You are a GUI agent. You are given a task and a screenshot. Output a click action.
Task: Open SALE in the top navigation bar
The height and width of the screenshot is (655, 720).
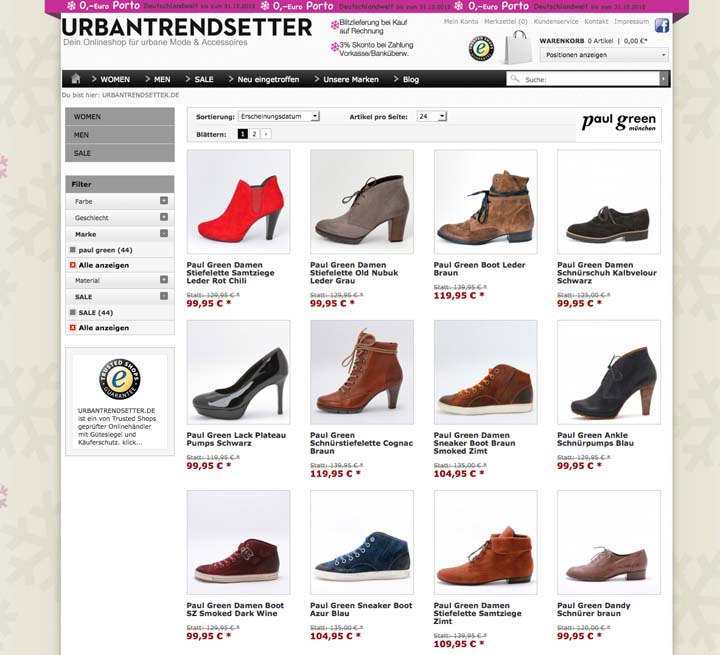tap(203, 79)
